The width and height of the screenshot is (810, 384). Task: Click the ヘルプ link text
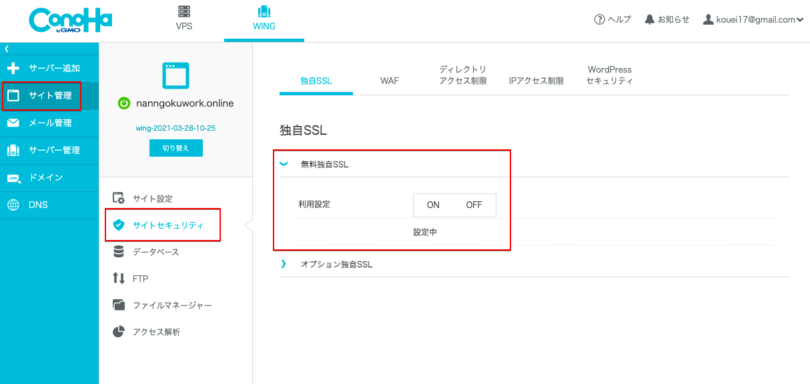click(619, 20)
